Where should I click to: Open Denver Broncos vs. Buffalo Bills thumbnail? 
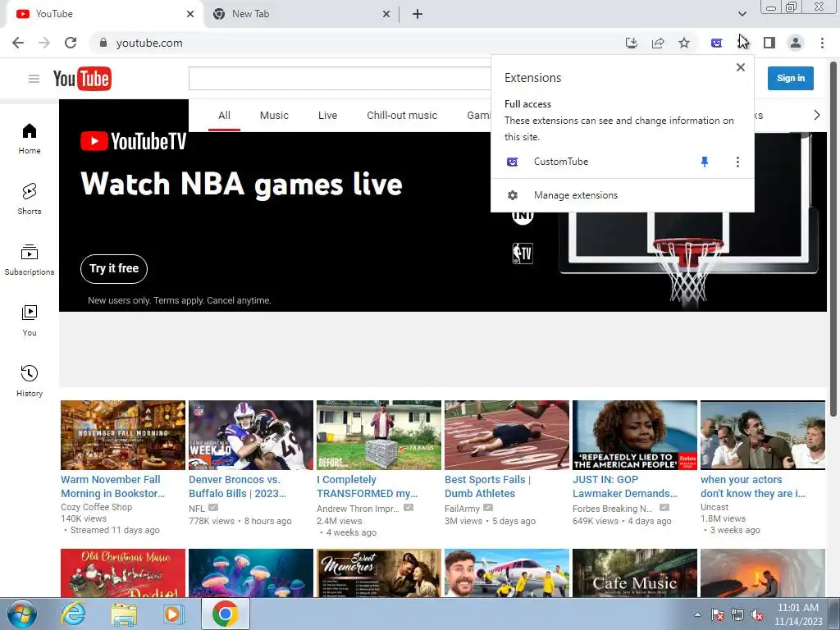[251, 435]
